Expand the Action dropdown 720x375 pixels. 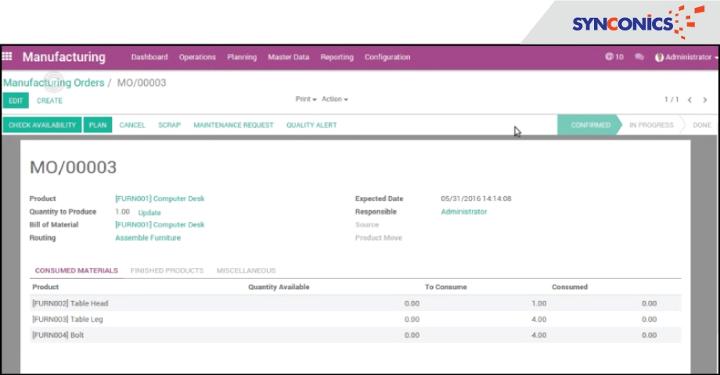335,99
